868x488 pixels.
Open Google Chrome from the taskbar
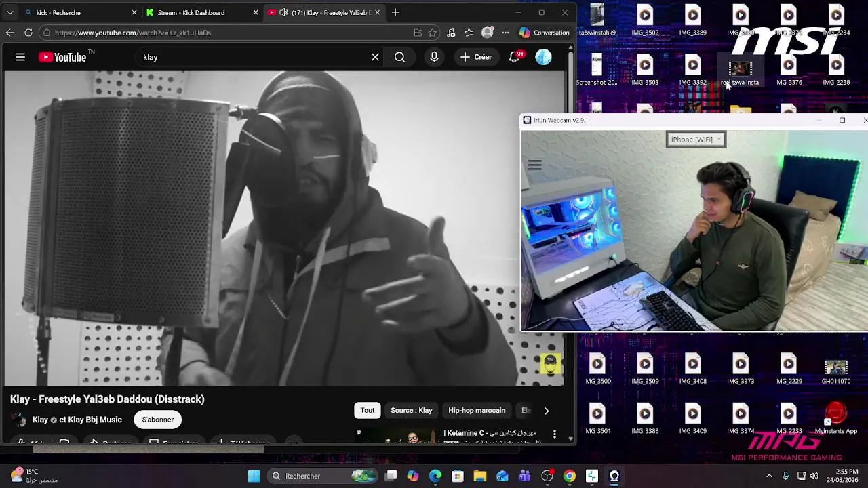tap(570, 476)
